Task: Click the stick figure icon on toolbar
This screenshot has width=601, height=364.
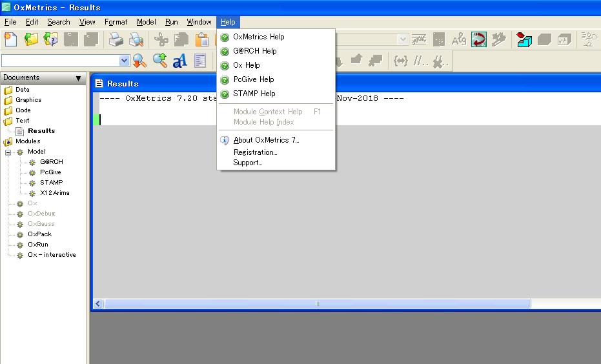Action: pyautogui.click(x=589, y=39)
